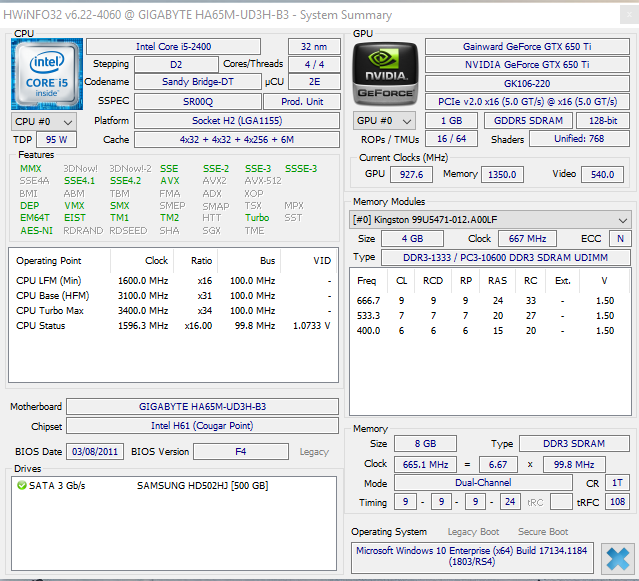Click the green SATA drive status icon
The width and height of the screenshot is (639, 581).
(22, 485)
